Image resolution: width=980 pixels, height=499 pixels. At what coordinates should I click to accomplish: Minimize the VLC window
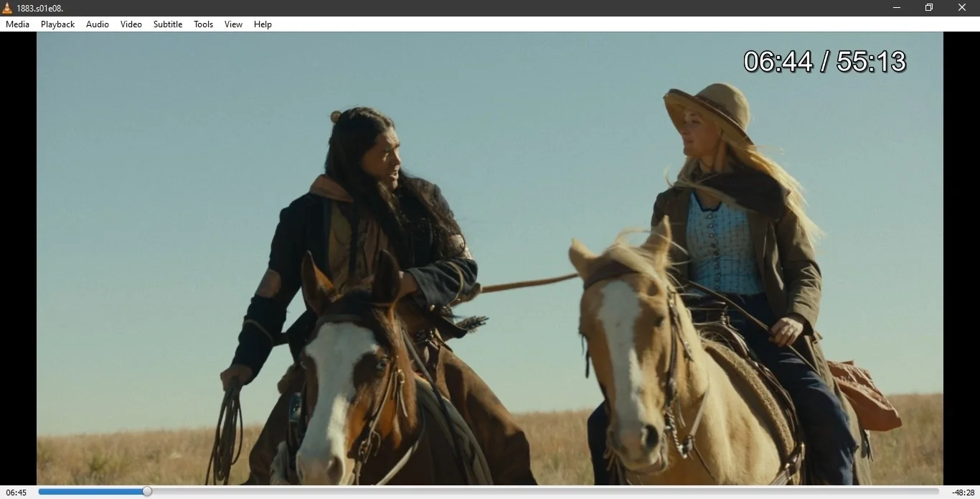(897, 8)
